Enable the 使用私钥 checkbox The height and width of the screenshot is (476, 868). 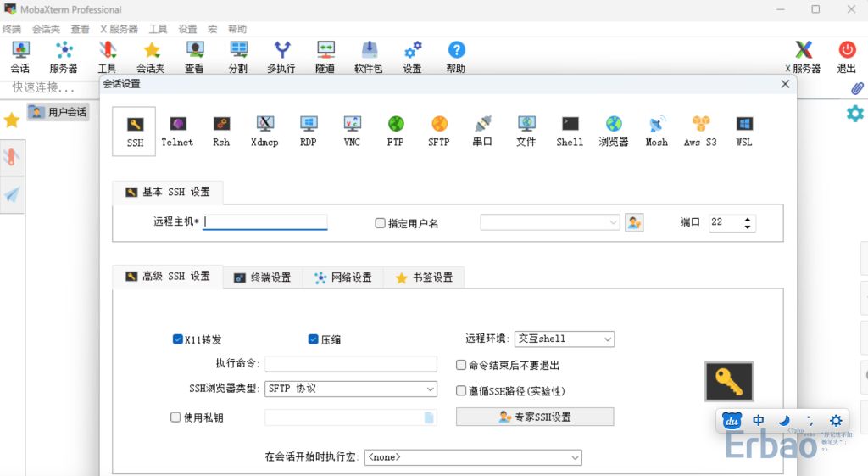(x=175, y=417)
